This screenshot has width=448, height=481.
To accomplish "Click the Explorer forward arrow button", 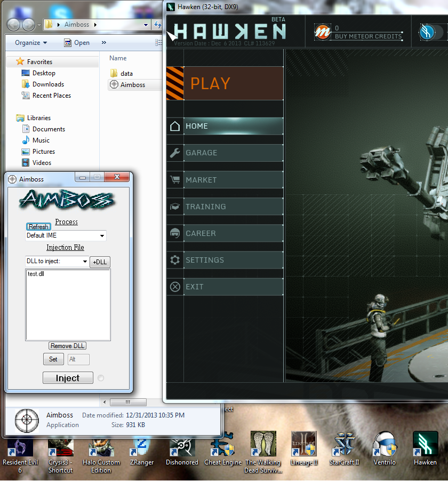I will click(x=28, y=25).
